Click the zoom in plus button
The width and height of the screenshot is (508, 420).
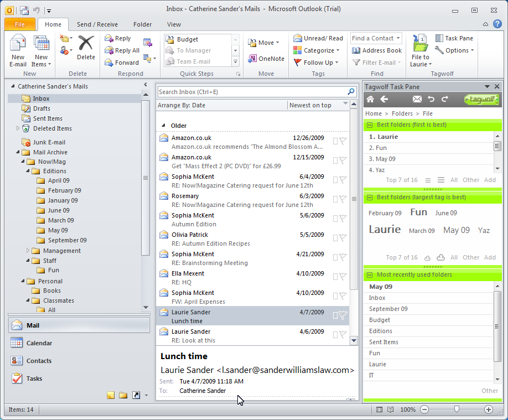tap(489, 409)
